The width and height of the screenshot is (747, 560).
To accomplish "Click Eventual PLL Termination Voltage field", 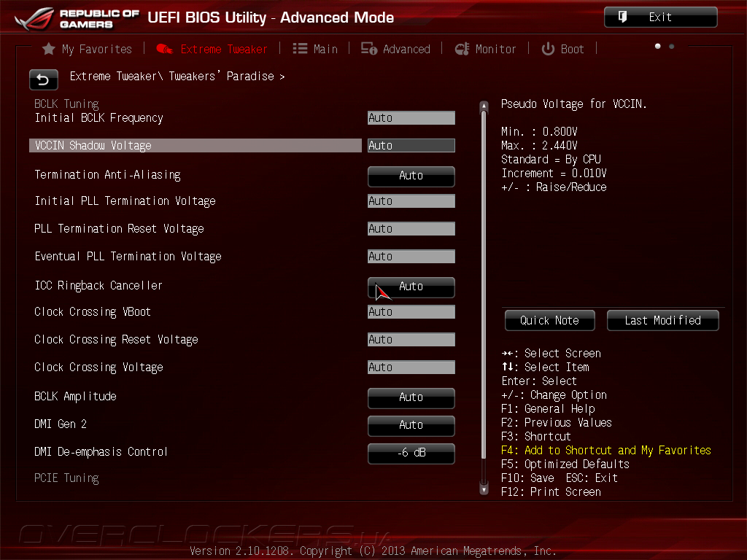I will coord(411,257).
